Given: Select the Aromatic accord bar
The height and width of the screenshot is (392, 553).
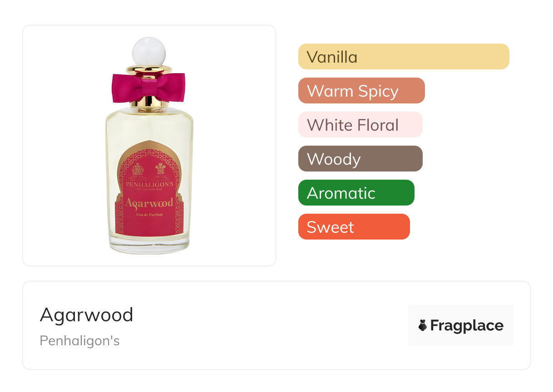Looking at the screenshot, I should (x=356, y=193).
